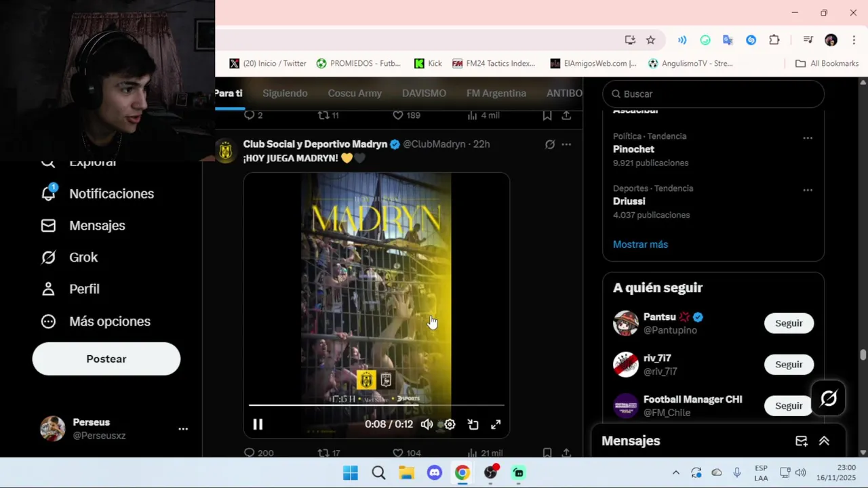The width and height of the screenshot is (868, 488).
Task: Click the Grok actions icon on Madryn's post
Action: click(x=550, y=144)
